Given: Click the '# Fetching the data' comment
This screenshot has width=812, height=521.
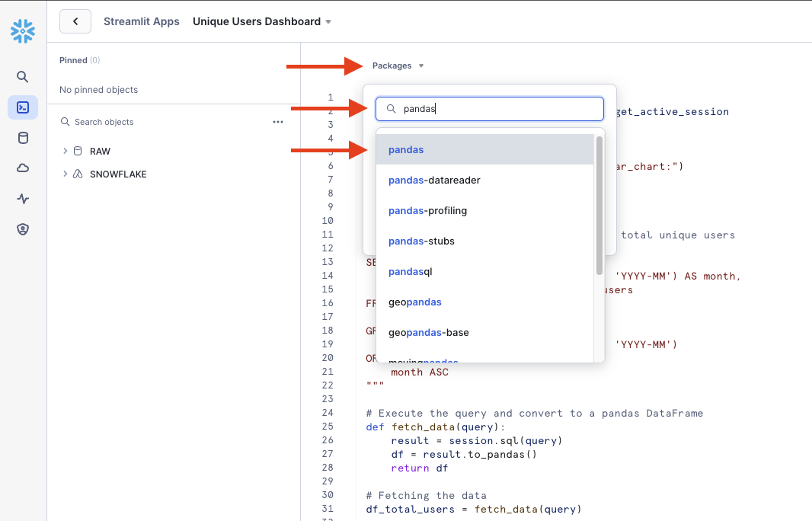Looking at the screenshot, I should tap(427, 495).
